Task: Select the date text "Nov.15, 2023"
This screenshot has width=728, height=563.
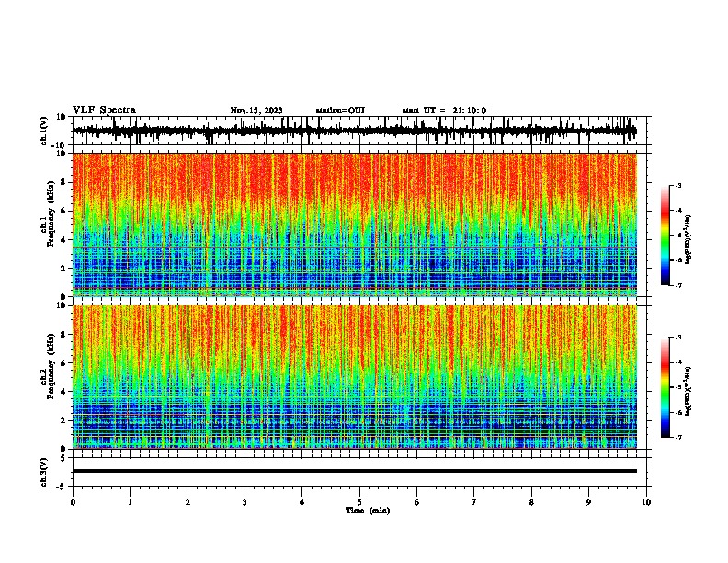Action: tap(256, 110)
